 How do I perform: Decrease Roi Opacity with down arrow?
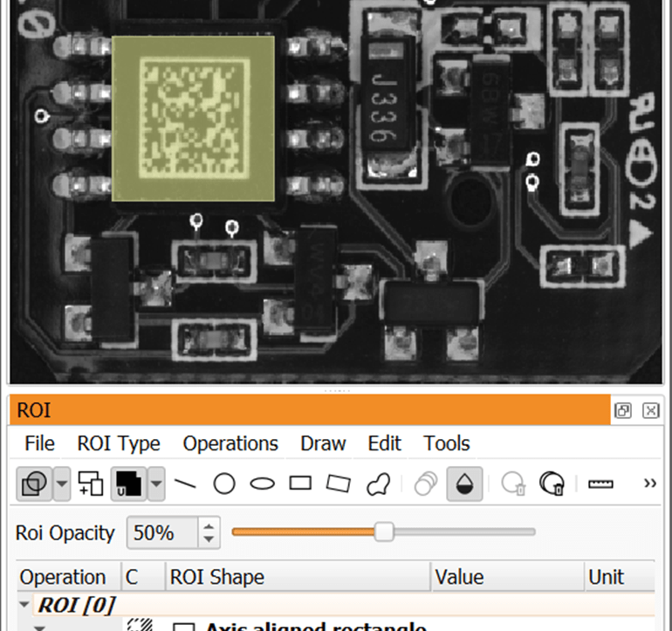coord(209,539)
